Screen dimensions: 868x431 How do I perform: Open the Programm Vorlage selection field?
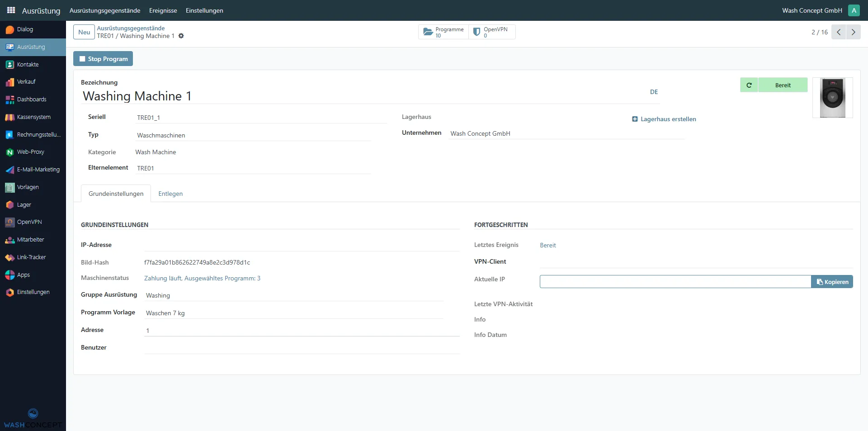294,313
